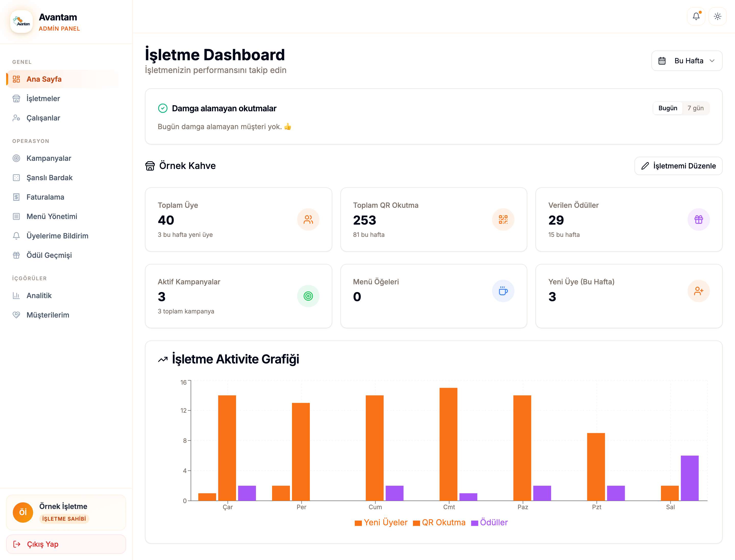Click Çıkış Yap logout button
Viewport: 735px width, 560px height.
tap(66, 544)
